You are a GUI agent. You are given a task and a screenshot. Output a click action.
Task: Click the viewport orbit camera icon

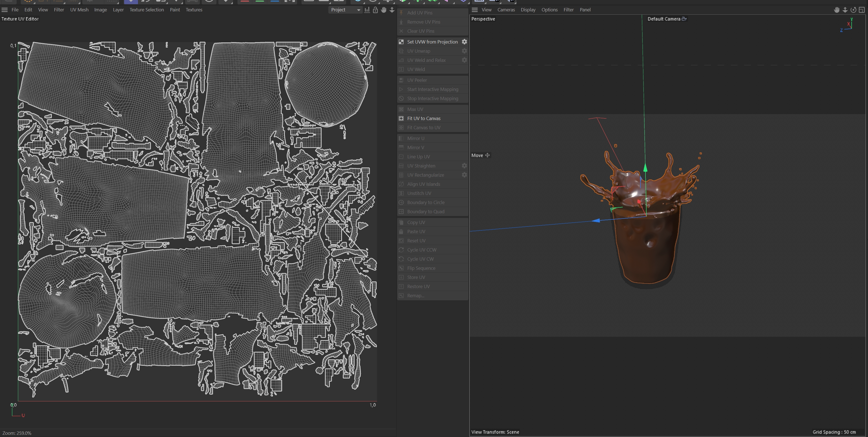(x=853, y=10)
